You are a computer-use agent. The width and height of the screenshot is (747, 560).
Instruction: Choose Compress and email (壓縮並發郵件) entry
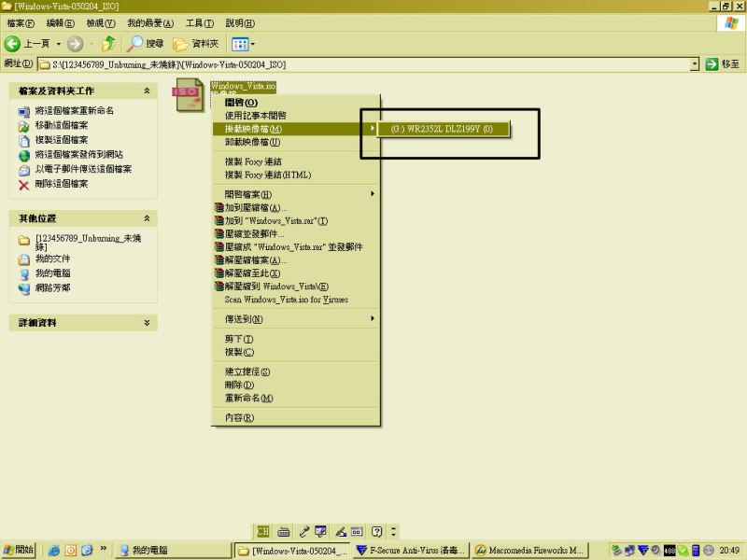[x=295, y=234]
